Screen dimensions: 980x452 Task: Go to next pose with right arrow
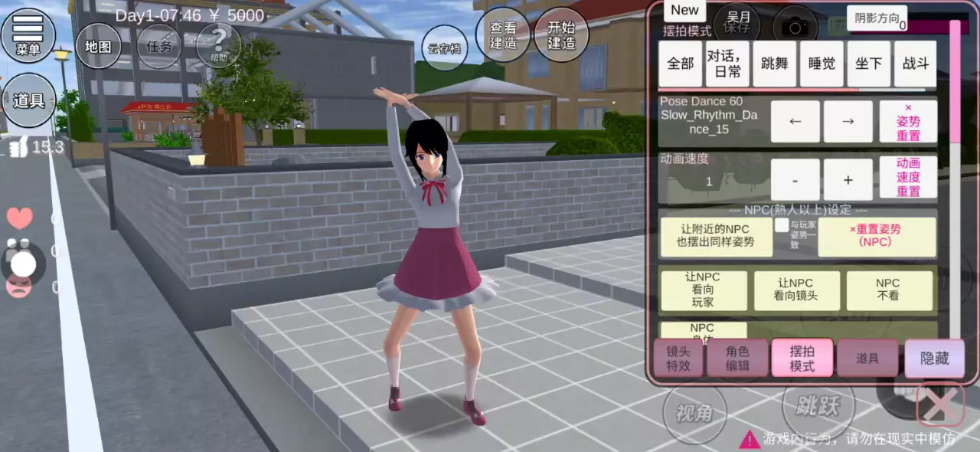pos(848,121)
